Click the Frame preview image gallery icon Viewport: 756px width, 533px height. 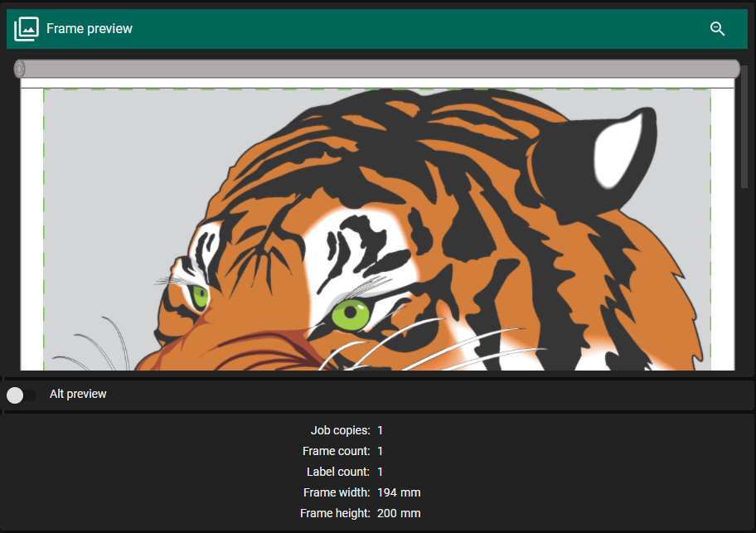tap(27, 29)
